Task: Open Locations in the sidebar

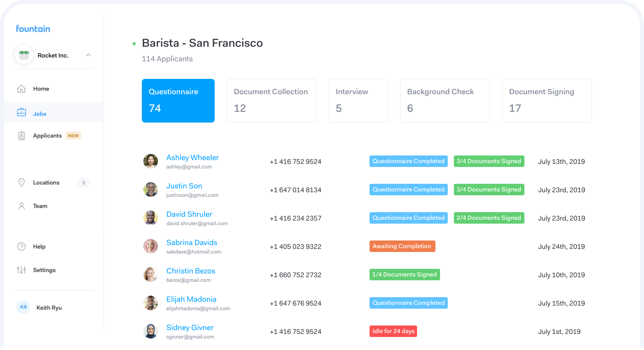Action: 46,183
